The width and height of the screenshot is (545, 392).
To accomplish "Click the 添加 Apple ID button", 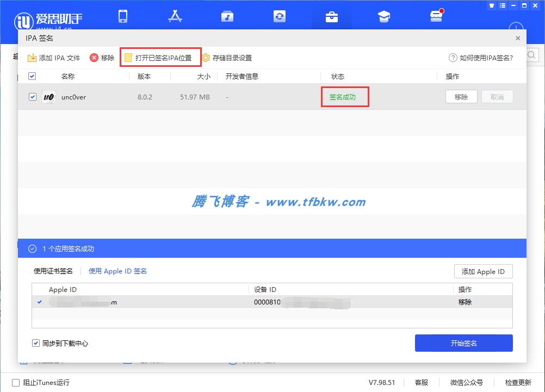I will click(x=483, y=271).
